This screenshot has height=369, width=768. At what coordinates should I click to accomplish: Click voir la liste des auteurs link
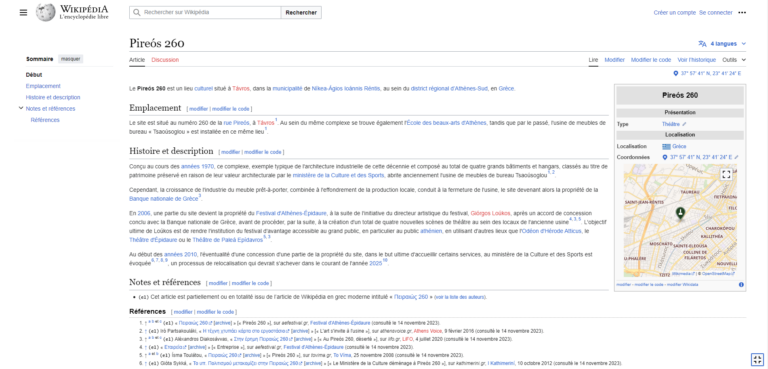[x=459, y=297]
